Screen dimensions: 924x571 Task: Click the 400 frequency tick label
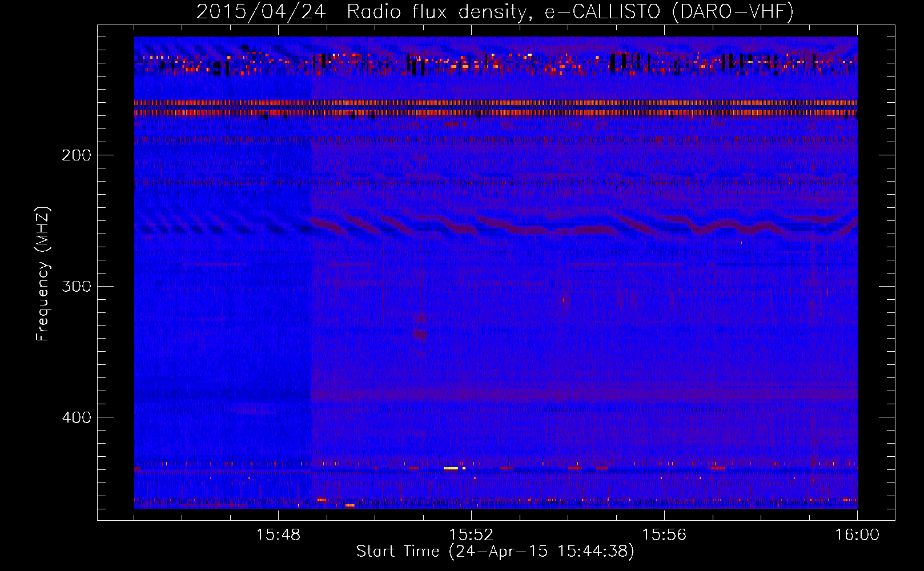tap(77, 417)
